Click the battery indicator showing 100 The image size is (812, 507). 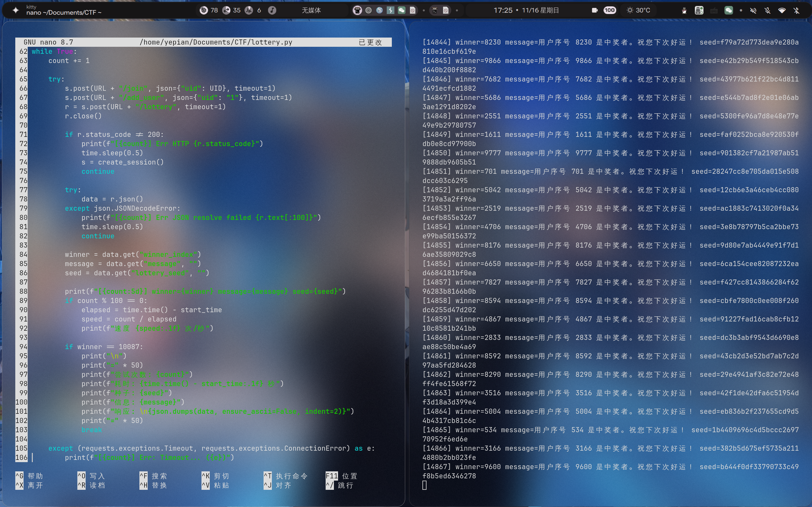pyautogui.click(x=610, y=11)
